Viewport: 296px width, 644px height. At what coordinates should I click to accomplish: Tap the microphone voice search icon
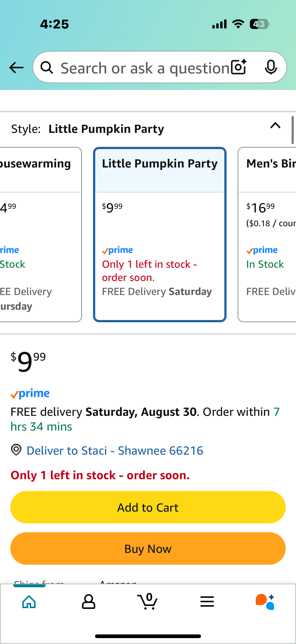click(x=271, y=67)
